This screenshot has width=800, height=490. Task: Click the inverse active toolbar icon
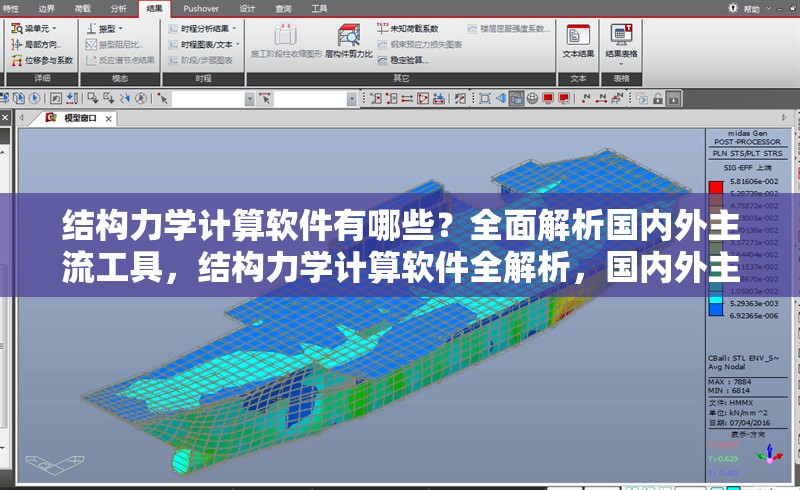tap(407, 98)
